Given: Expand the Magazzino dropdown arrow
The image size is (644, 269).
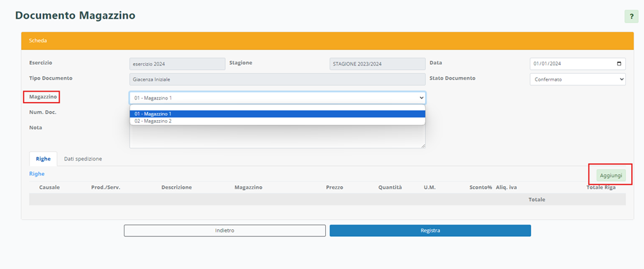Looking at the screenshot, I should point(421,98).
